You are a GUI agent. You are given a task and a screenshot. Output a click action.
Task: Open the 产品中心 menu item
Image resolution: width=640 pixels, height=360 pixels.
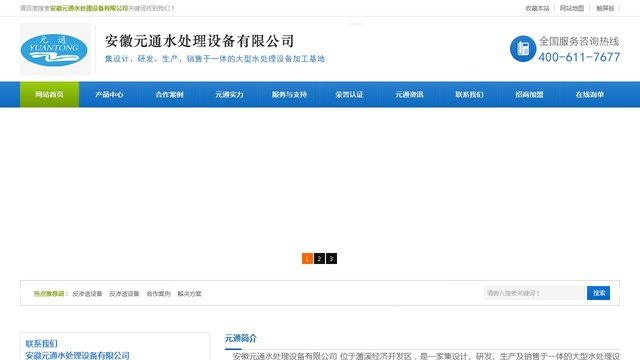click(109, 94)
